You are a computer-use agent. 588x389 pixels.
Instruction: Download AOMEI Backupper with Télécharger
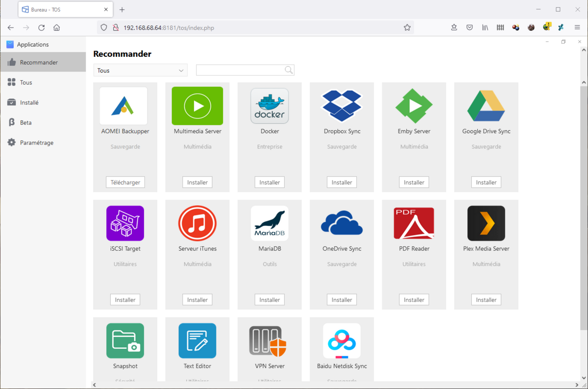[x=125, y=182]
